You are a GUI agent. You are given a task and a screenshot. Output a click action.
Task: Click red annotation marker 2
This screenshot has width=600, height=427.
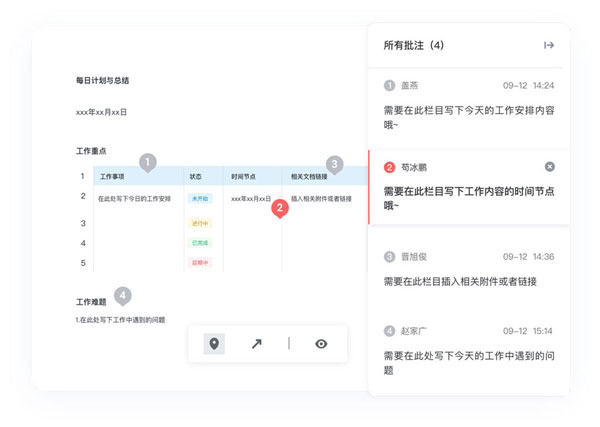281,208
